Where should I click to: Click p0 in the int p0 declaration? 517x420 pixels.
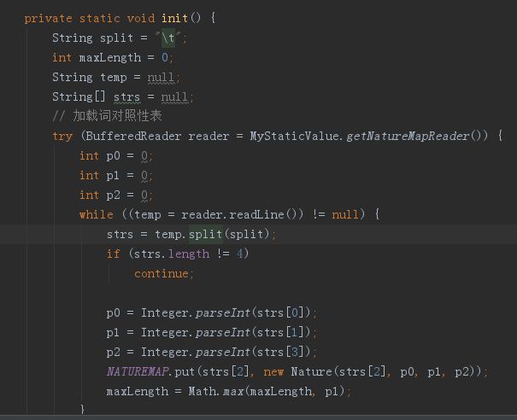[113, 156]
